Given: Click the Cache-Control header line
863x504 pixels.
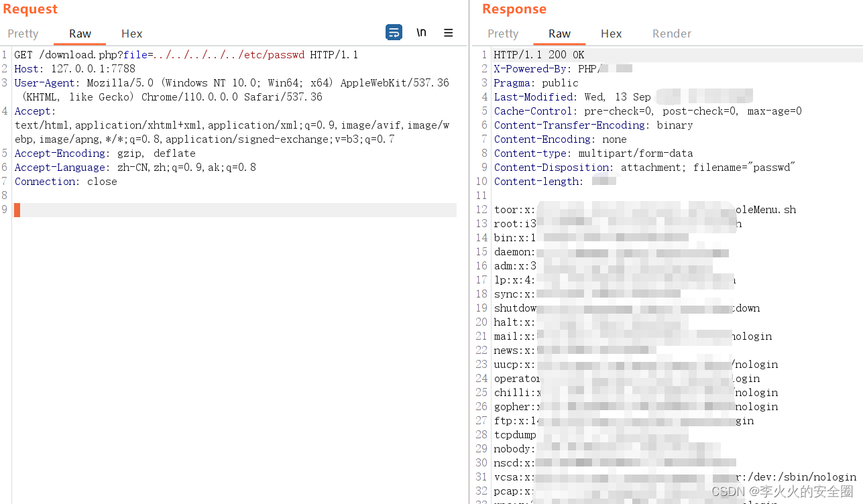Looking at the screenshot, I should (648, 111).
